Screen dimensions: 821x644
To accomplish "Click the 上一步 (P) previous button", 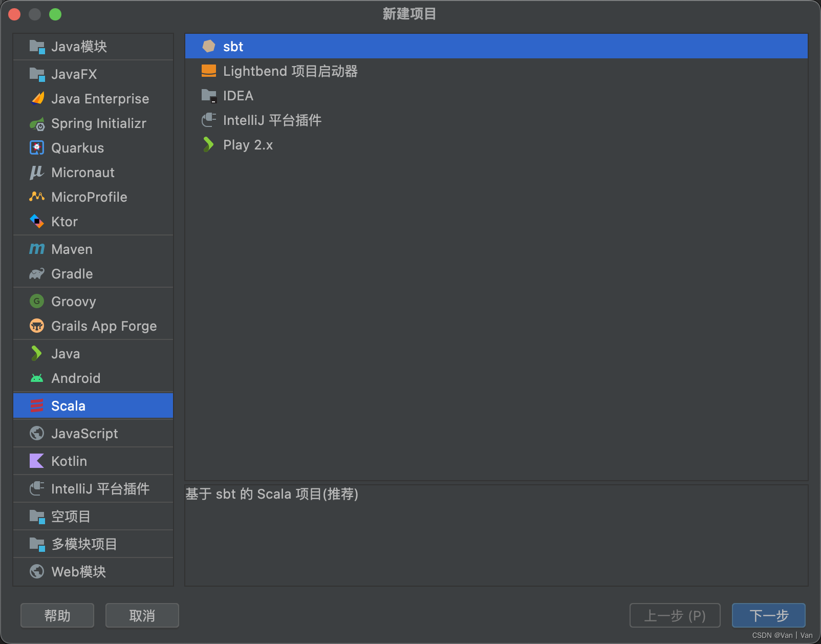I will 675,615.
